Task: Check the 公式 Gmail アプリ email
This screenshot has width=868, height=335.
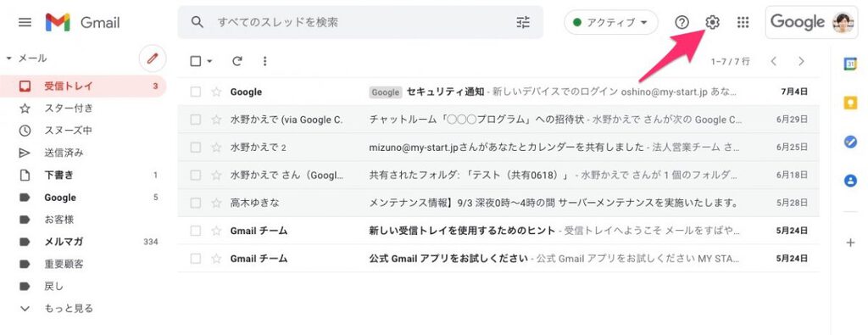Action: pos(196,258)
